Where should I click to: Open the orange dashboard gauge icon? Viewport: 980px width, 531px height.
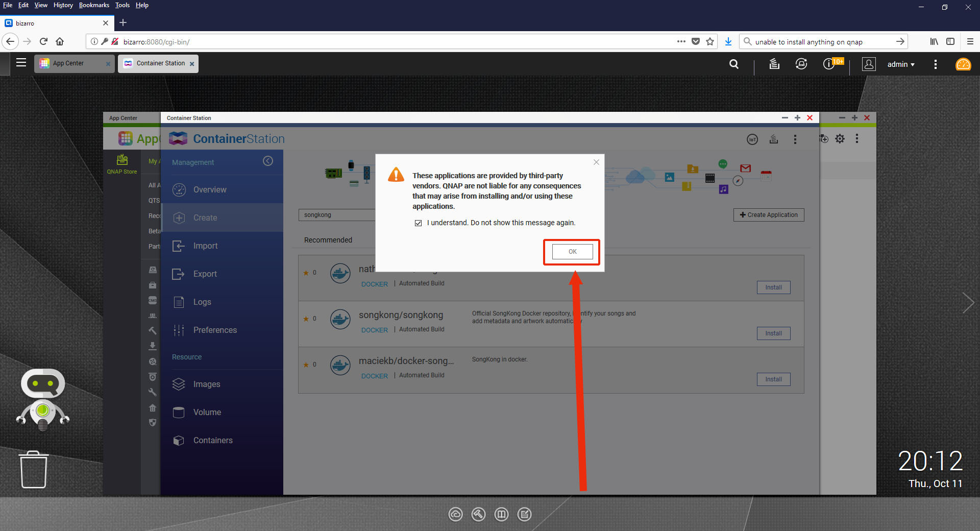pyautogui.click(x=963, y=64)
